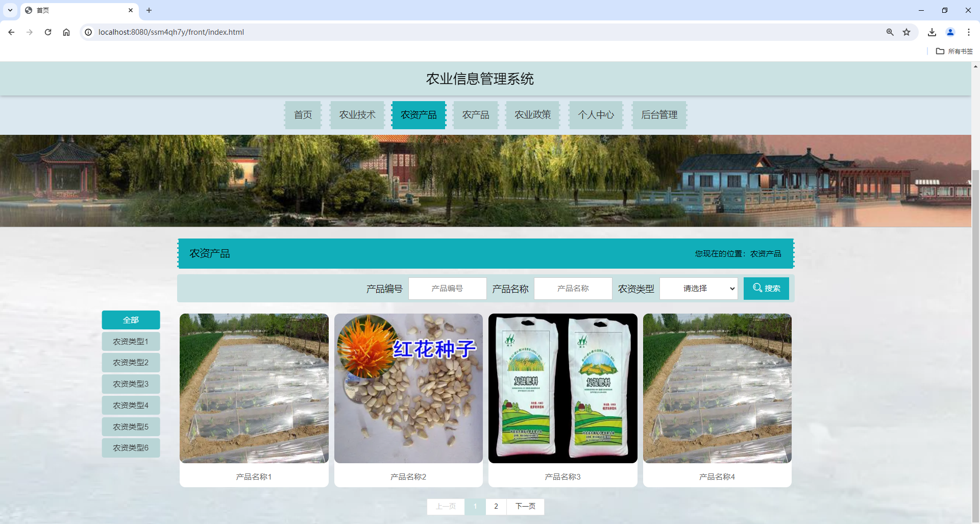Open the downloads icon
Screen dimensions: 980x524
tap(932, 32)
